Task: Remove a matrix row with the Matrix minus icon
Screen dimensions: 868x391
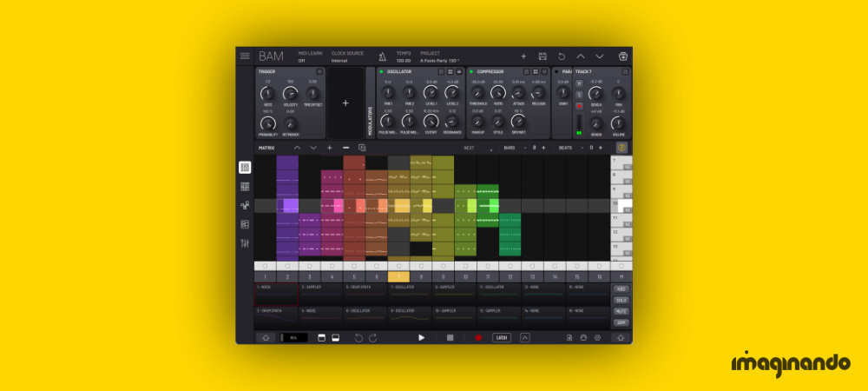Action: [x=346, y=148]
